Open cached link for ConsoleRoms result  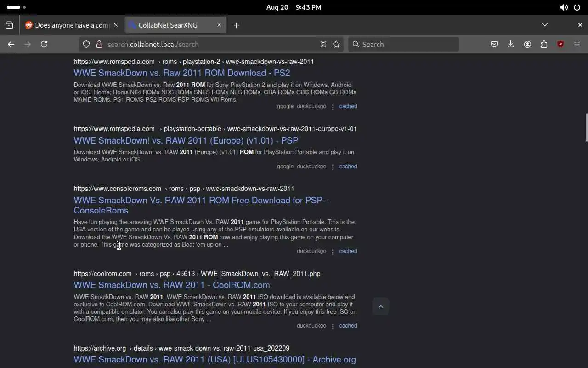coord(348,251)
